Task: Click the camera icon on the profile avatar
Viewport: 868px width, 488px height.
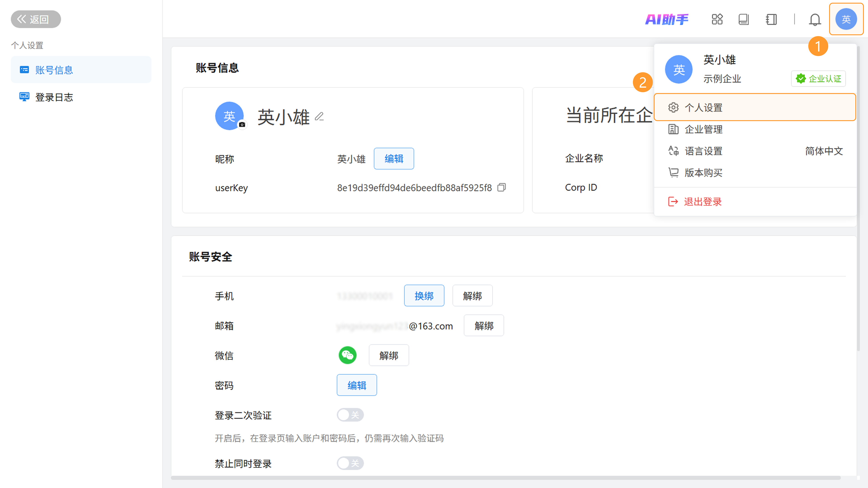Action: (x=242, y=125)
